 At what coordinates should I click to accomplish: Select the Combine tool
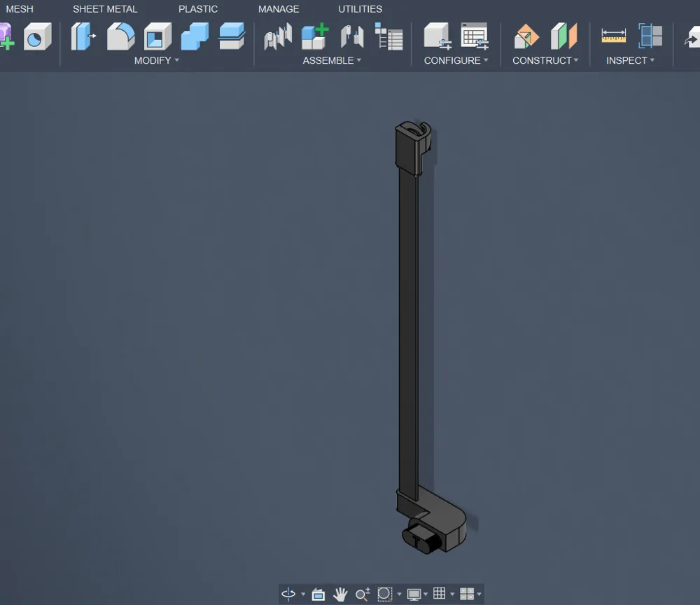(195, 36)
